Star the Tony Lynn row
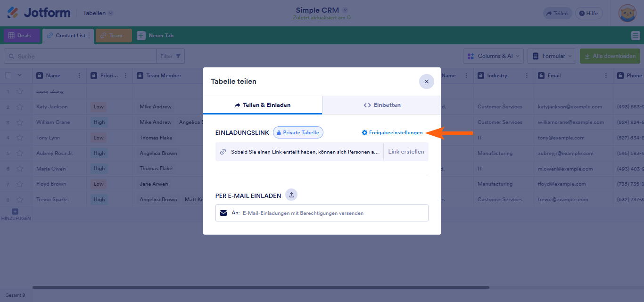644x302 pixels. [20, 138]
